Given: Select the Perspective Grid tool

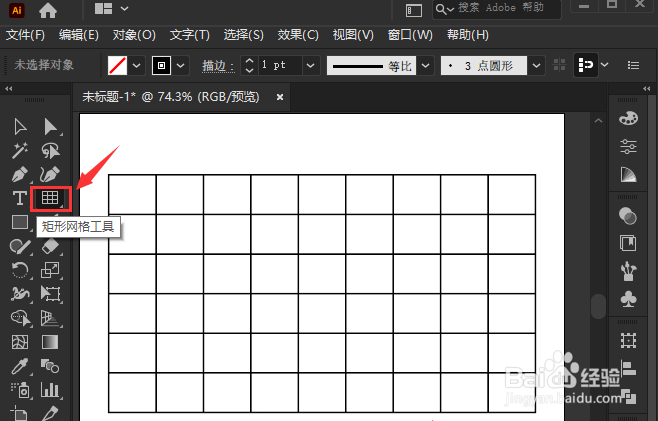Looking at the screenshot, I should click(x=50, y=318).
